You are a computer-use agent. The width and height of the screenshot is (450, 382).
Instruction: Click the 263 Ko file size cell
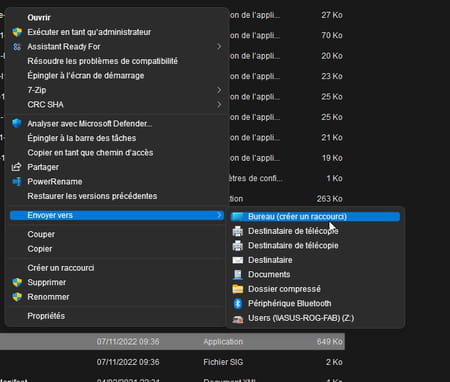329,199
